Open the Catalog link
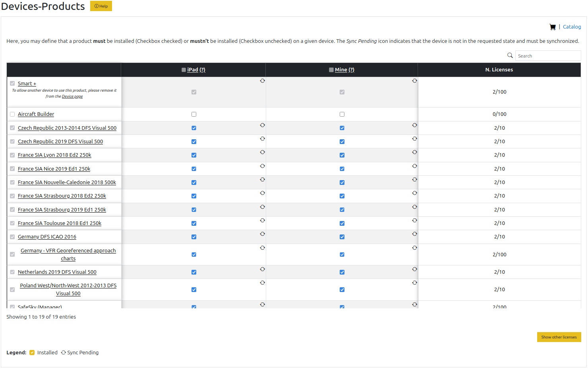 [x=572, y=27]
